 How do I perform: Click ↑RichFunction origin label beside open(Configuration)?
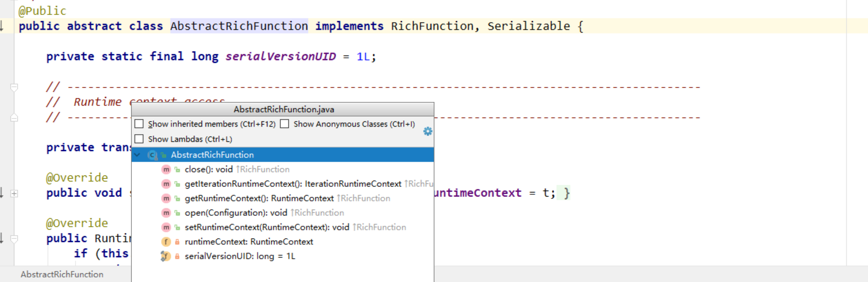317,213
